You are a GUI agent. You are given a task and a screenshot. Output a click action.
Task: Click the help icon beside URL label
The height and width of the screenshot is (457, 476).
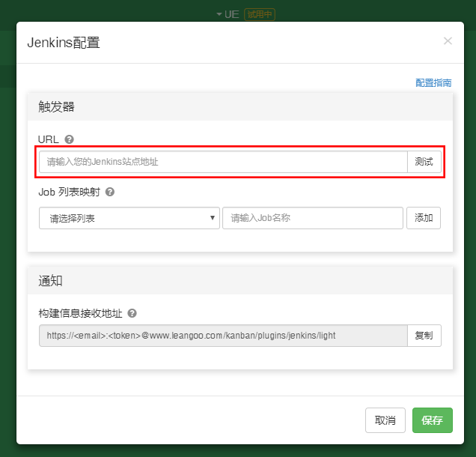click(70, 139)
